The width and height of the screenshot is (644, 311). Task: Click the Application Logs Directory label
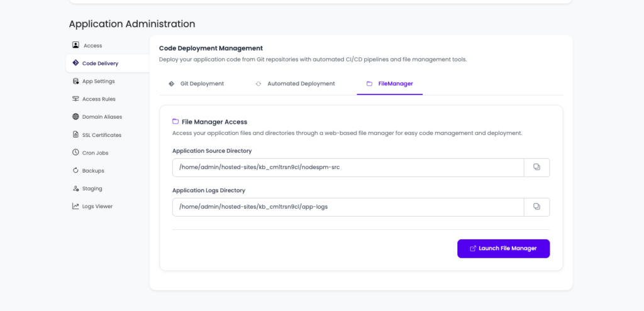(x=209, y=190)
